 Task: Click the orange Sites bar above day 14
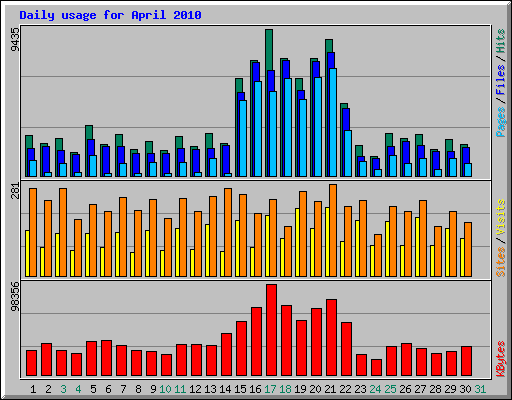point(228,232)
